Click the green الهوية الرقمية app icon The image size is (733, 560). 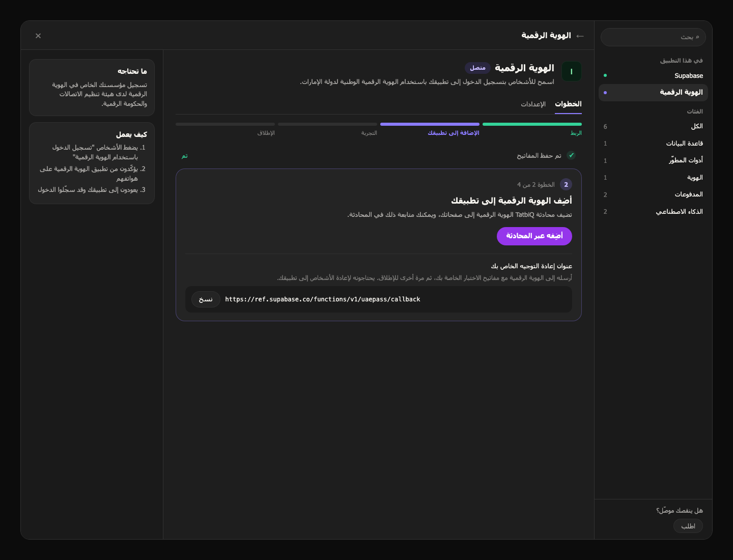571,72
